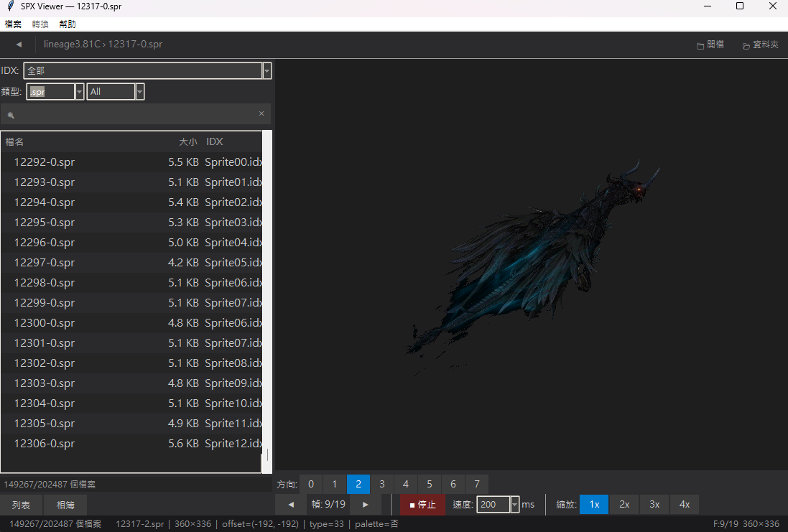Set zoom to 3x
This screenshot has height=532, width=788.
[x=654, y=505]
